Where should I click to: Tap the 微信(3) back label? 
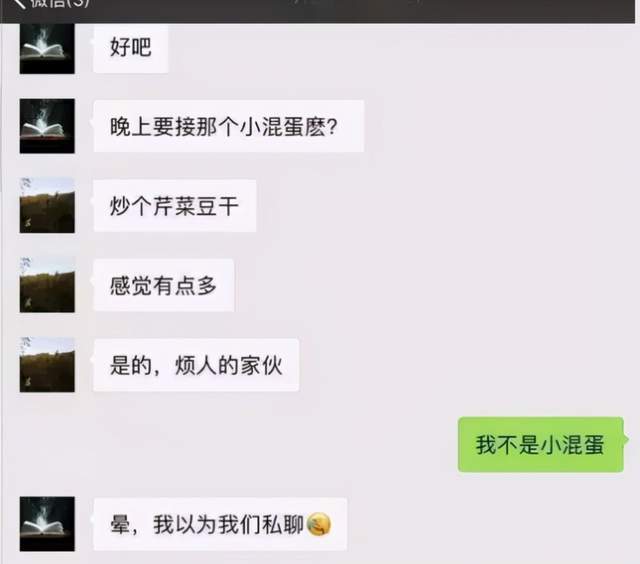tap(60, 3)
